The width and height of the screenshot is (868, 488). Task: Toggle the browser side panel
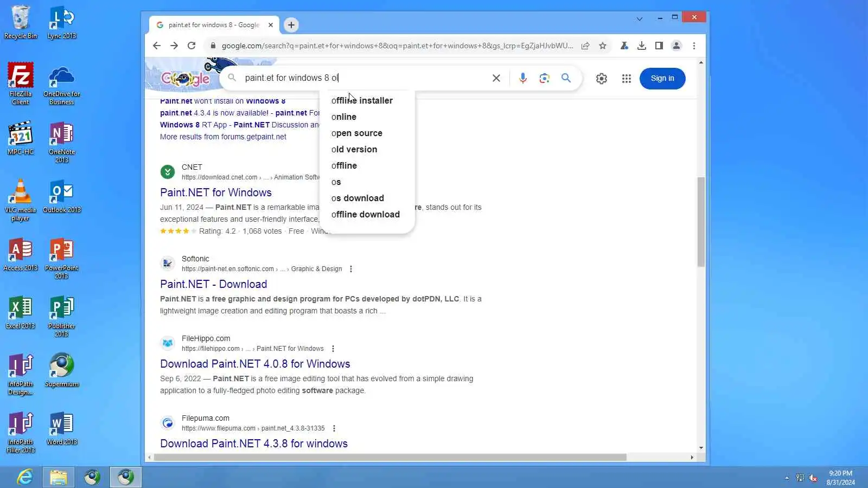659,46
